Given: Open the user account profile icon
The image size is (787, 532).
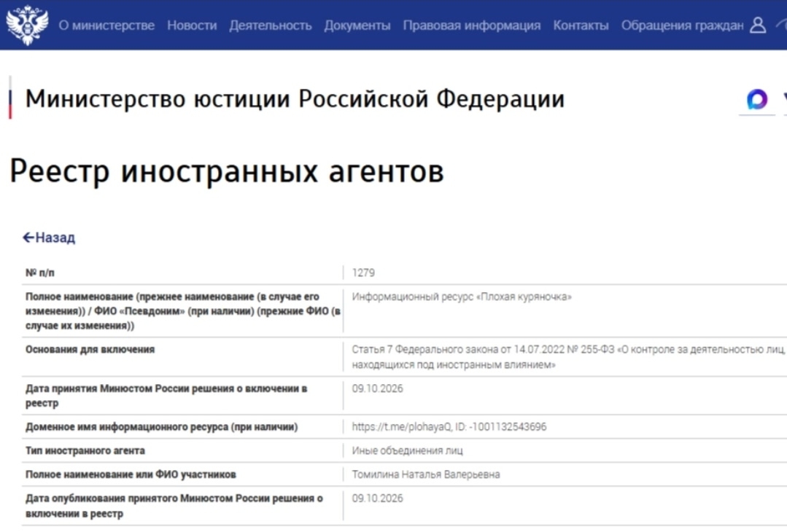Looking at the screenshot, I should [757, 25].
